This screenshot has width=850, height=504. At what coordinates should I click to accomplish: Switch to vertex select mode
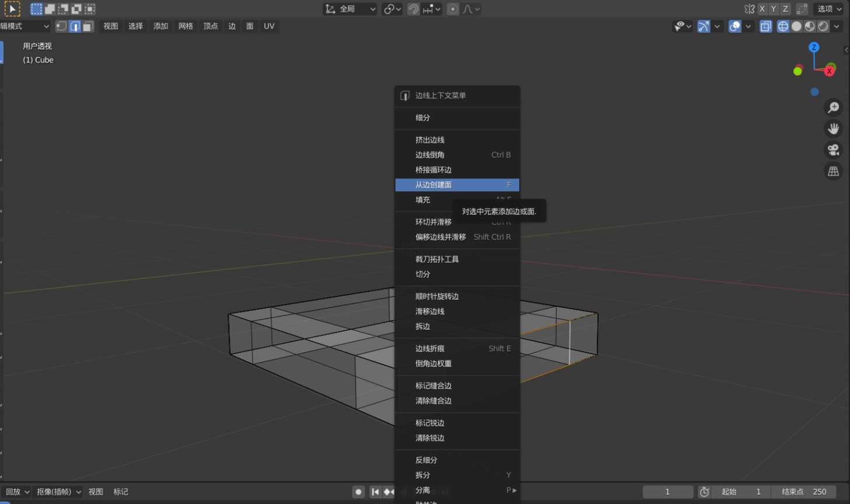tap(61, 26)
